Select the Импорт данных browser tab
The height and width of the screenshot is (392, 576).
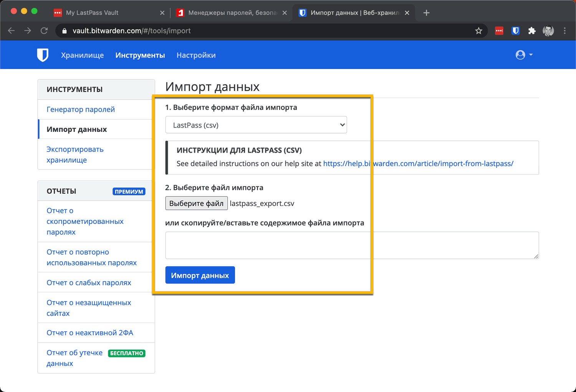point(354,13)
